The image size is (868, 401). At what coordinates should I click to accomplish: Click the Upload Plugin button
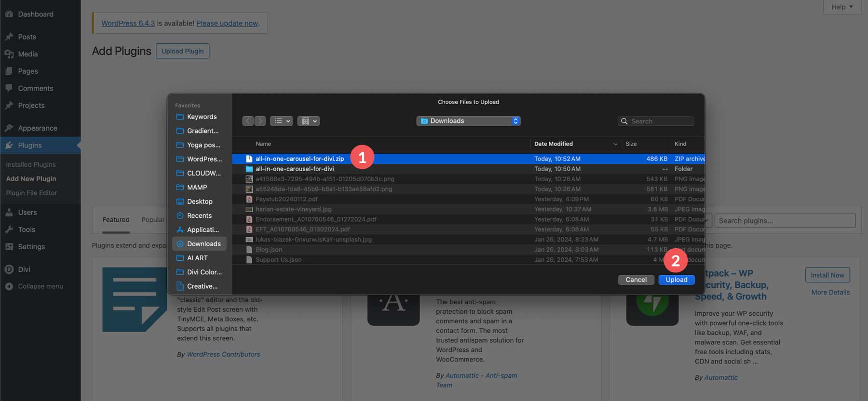182,51
